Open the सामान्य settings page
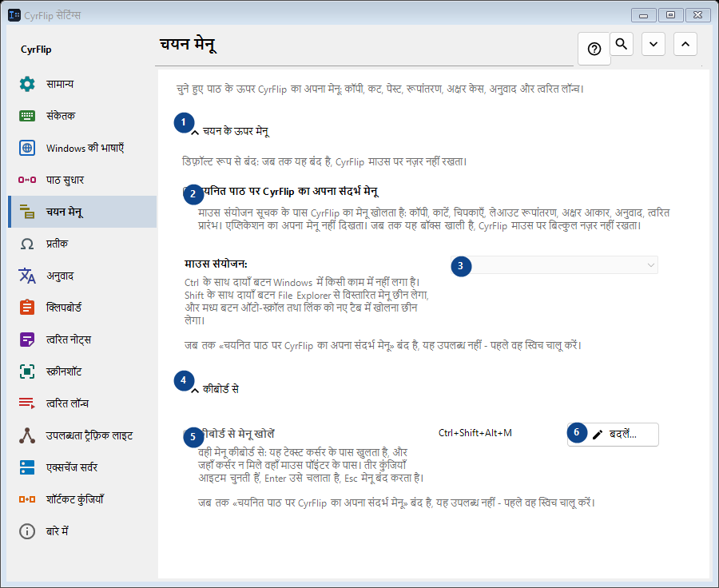Image resolution: width=719 pixels, height=588 pixels. (82, 84)
